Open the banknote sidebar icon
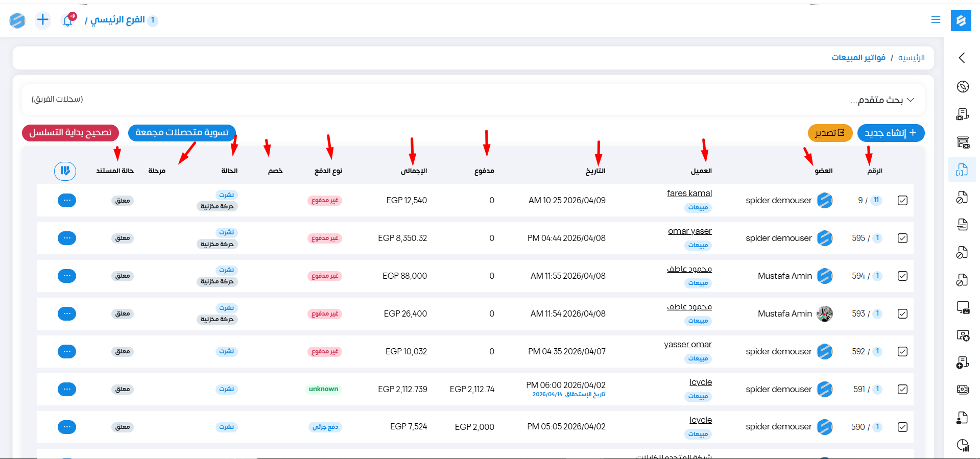 (963, 390)
